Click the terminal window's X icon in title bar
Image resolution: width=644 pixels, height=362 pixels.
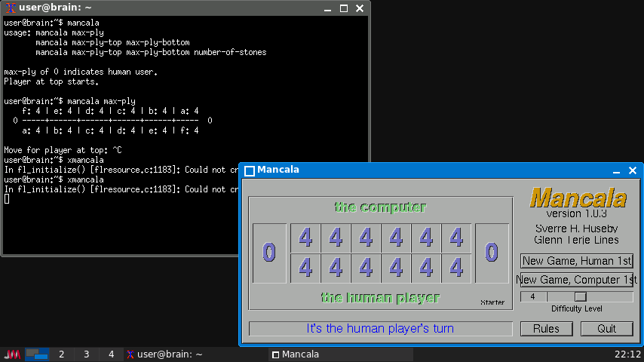[x=11, y=8]
